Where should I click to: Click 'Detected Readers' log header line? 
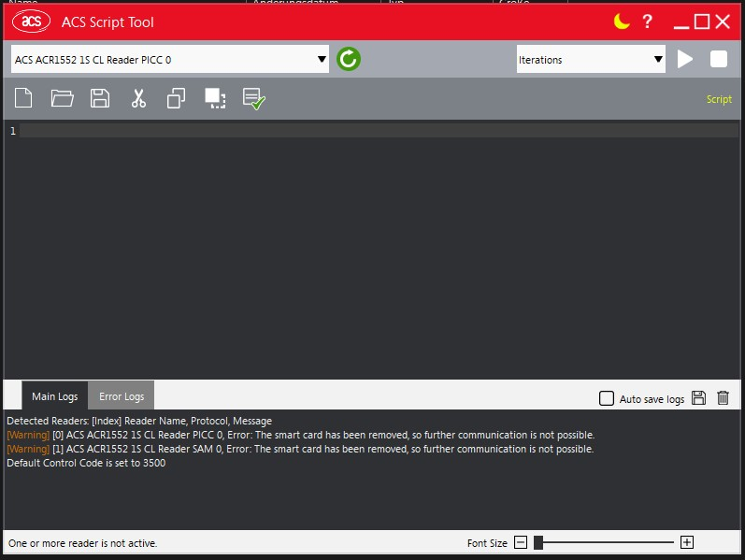pyautogui.click(x=139, y=422)
